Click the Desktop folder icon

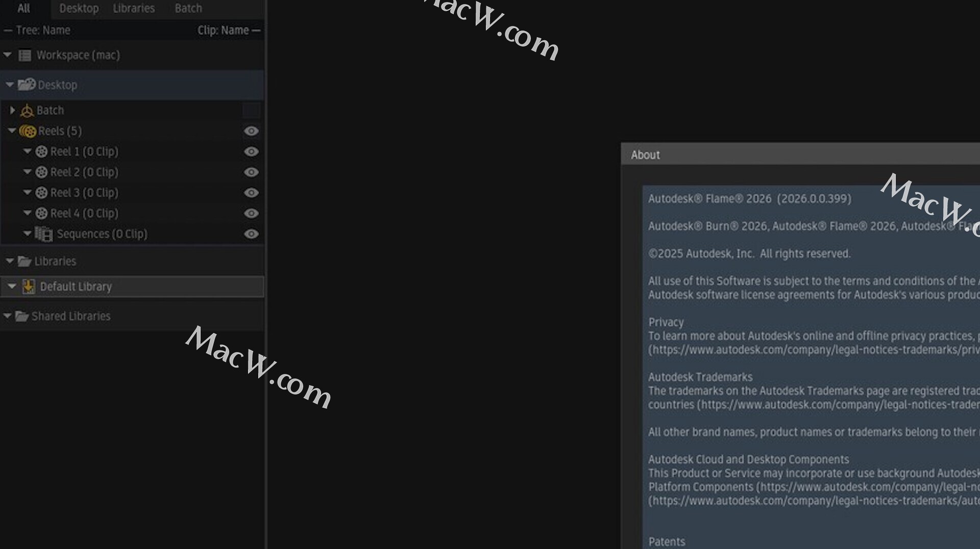[27, 84]
